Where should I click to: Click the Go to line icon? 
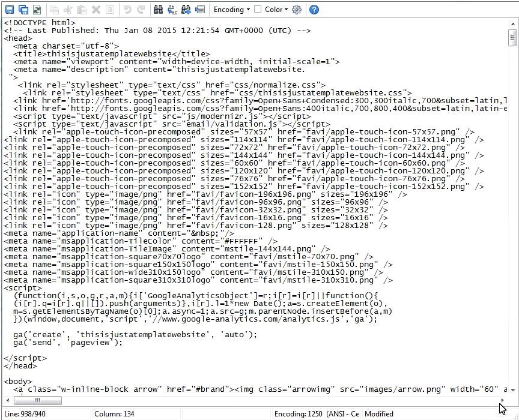[200, 10]
